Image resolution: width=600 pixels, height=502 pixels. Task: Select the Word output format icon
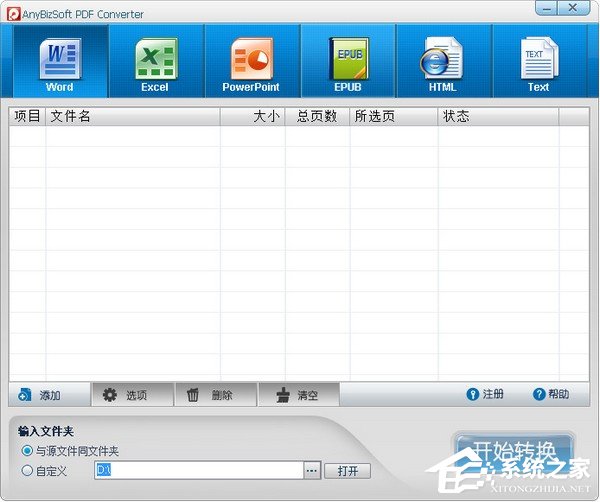click(x=60, y=61)
